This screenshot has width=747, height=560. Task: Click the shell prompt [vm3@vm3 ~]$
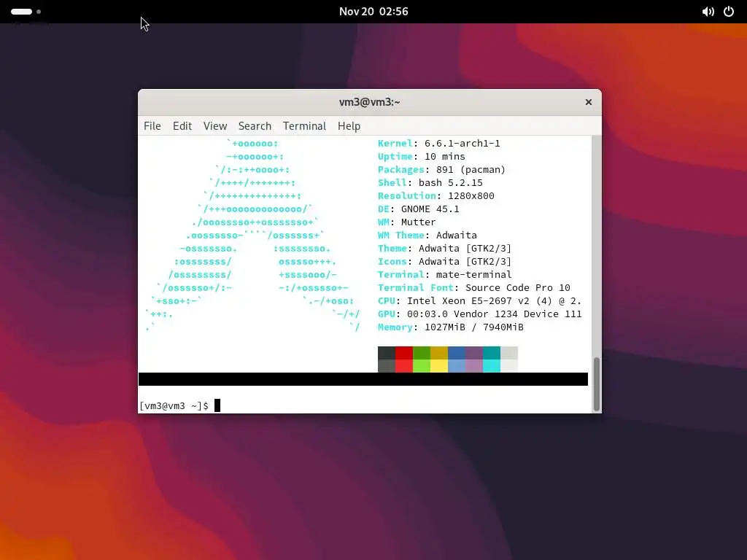click(174, 405)
